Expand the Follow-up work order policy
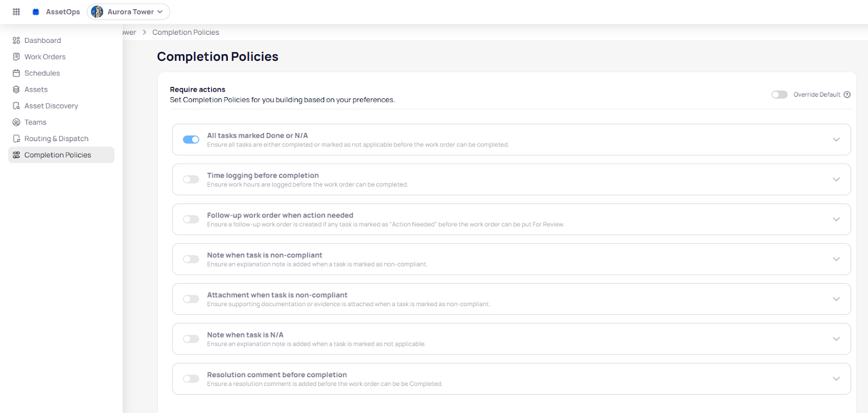Image resolution: width=868 pixels, height=413 pixels. 836,219
